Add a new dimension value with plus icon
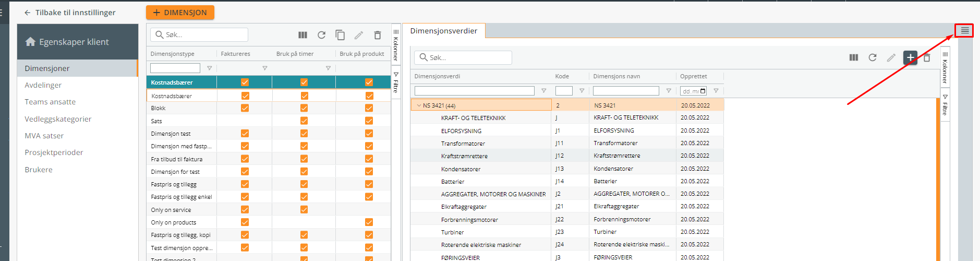The height and width of the screenshot is (261, 980). pos(910,57)
